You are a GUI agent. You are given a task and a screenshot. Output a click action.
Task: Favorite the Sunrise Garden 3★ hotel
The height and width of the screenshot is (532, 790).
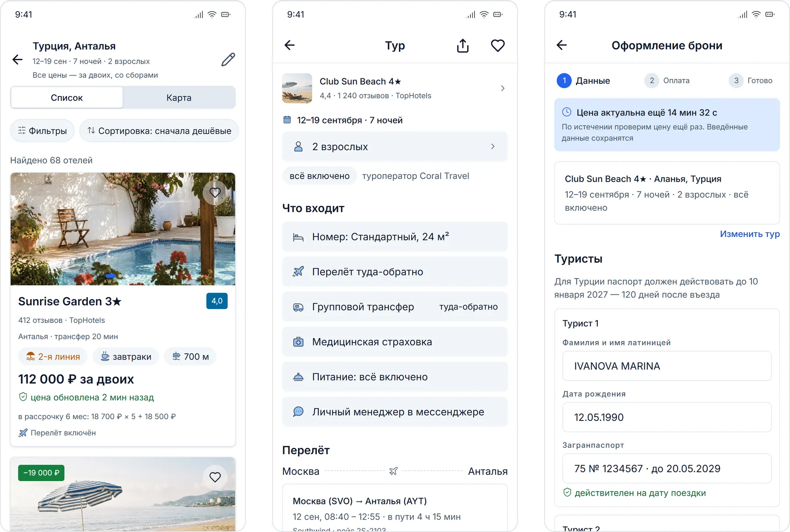[215, 192]
